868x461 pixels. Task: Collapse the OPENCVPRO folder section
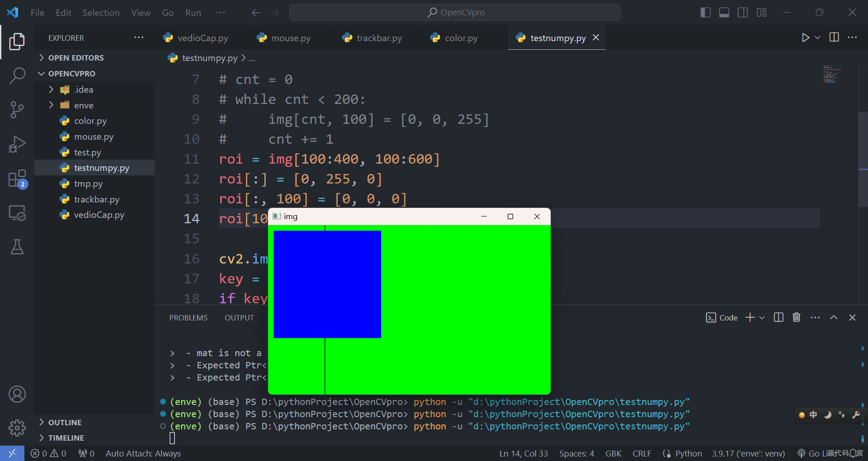[x=71, y=73]
